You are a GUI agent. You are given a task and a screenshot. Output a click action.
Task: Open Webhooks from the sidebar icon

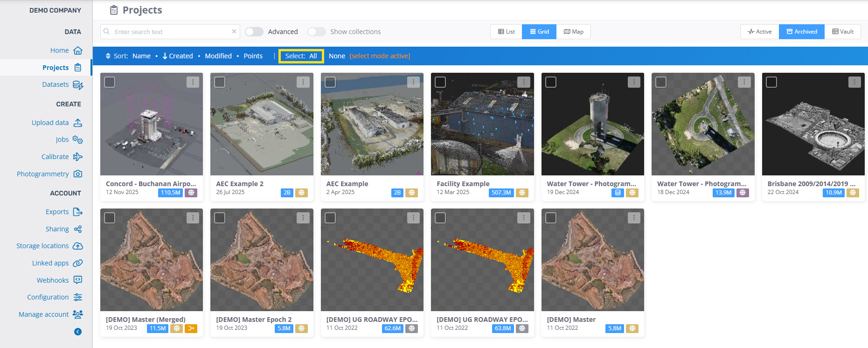pos(78,280)
